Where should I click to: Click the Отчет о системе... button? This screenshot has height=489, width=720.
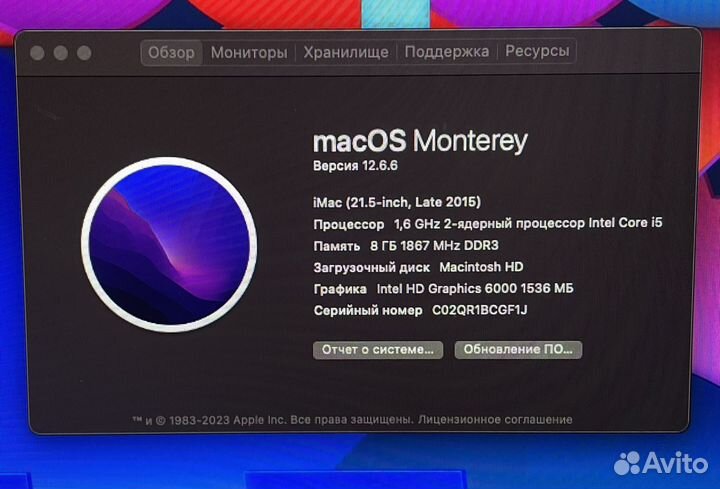(377, 349)
